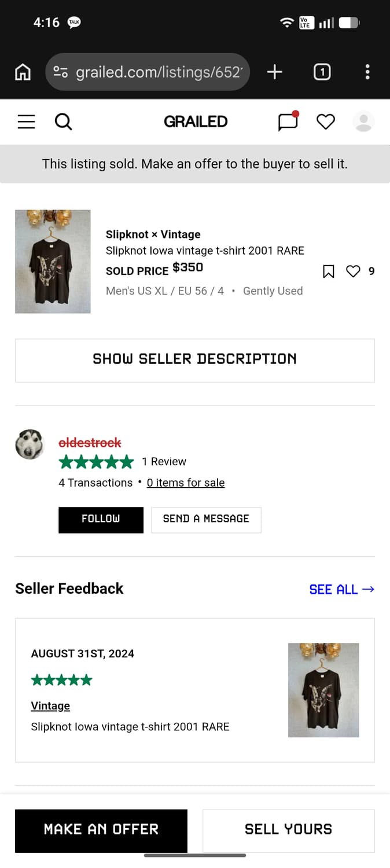See all seller feedback
390x868 pixels.
[341, 589]
